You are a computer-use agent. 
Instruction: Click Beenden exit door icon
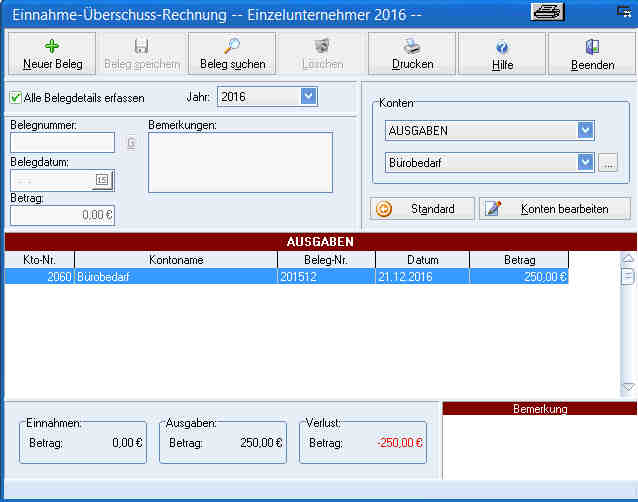[x=592, y=46]
